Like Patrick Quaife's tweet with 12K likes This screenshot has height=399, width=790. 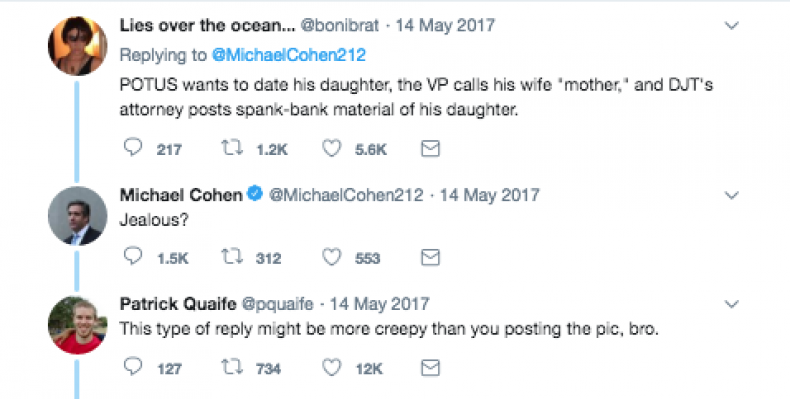click(332, 368)
